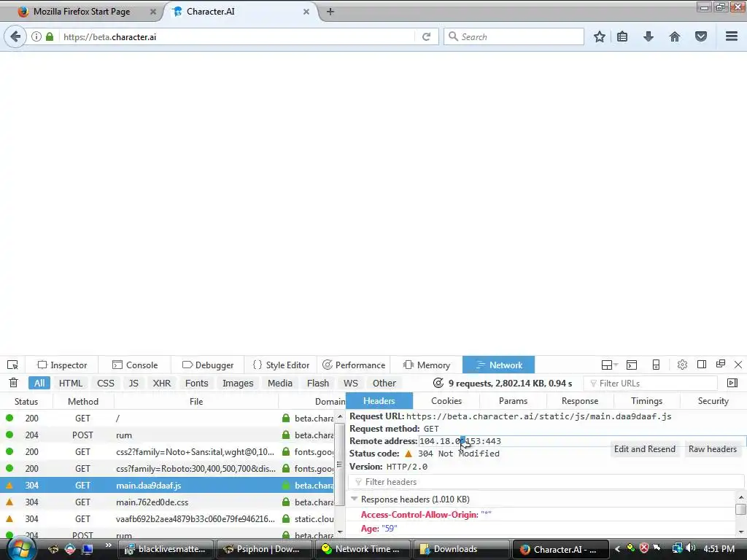Sort requests by the File column
The image size is (747, 560).
(x=196, y=402)
